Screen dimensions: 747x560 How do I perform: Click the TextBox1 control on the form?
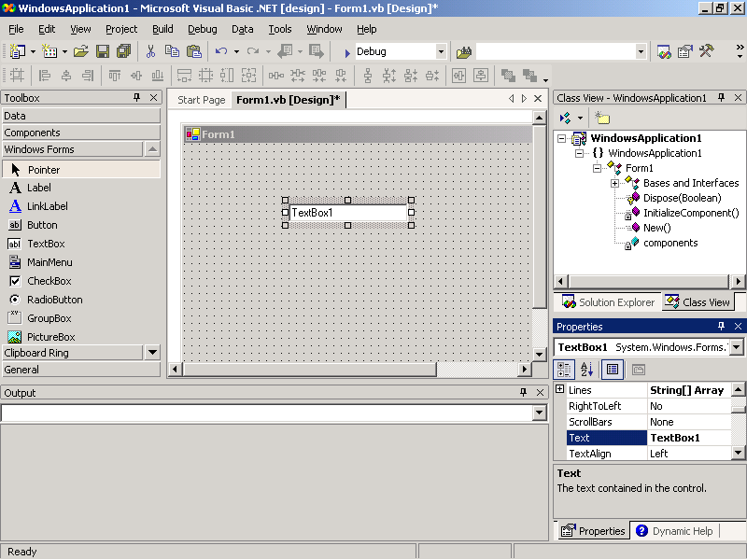point(347,213)
